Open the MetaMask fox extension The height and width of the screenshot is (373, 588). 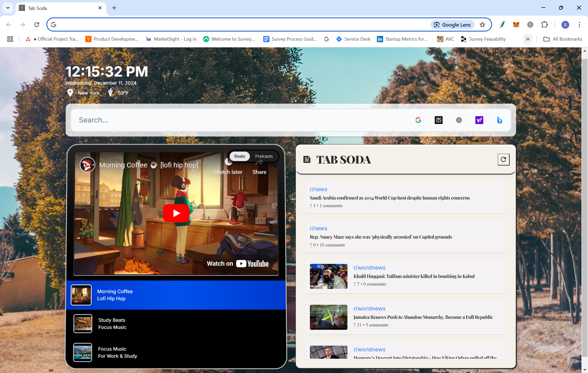[516, 24]
